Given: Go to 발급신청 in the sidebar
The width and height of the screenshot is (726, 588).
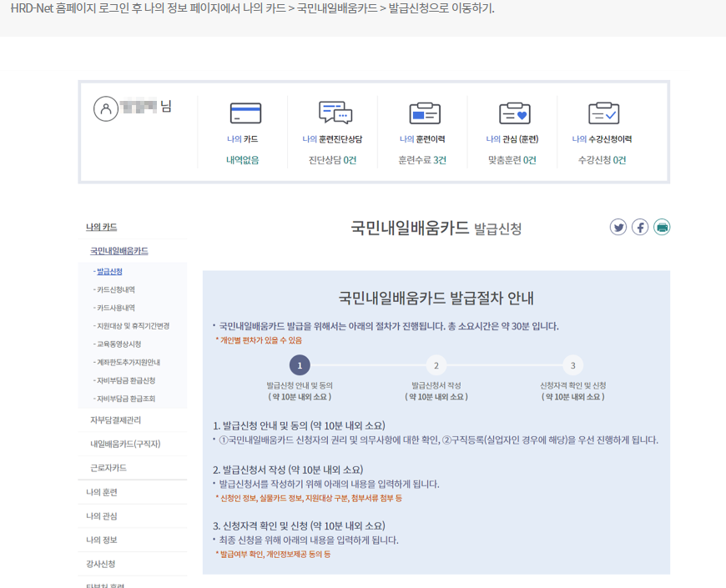Looking at the screenshot, I should (109, 272).
